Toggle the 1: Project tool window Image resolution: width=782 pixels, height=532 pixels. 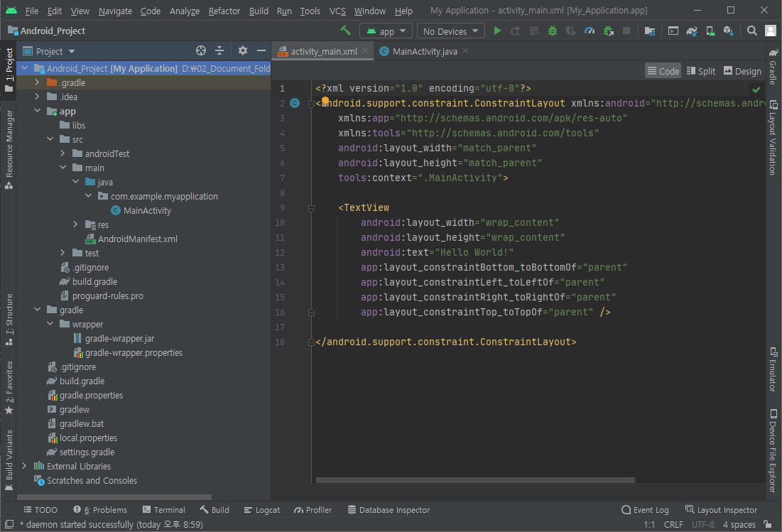pyautogui.click(x=9, y=70)
